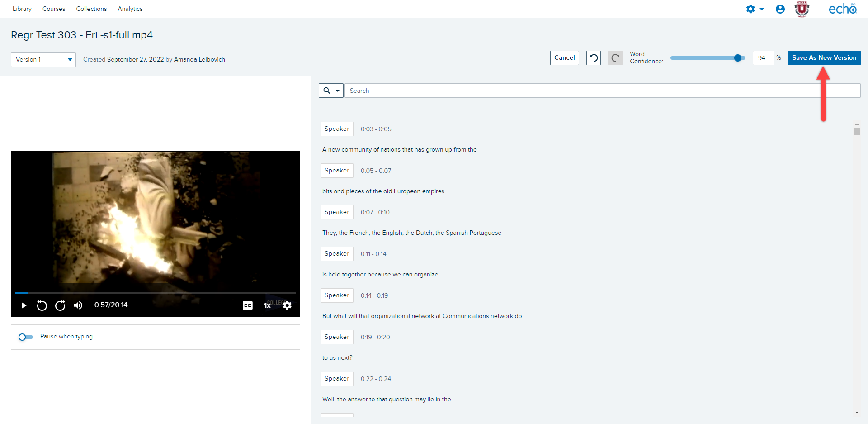The height and width of the screenshot is (424, 868).
Task: Toggle Pause when typing switch
Action: [26, 337]
